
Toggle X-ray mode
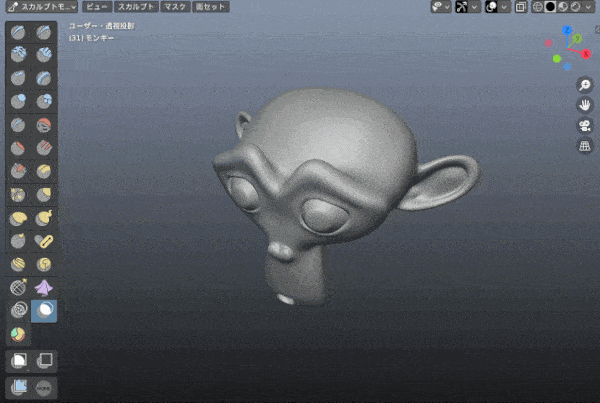[x=521, y=7]
